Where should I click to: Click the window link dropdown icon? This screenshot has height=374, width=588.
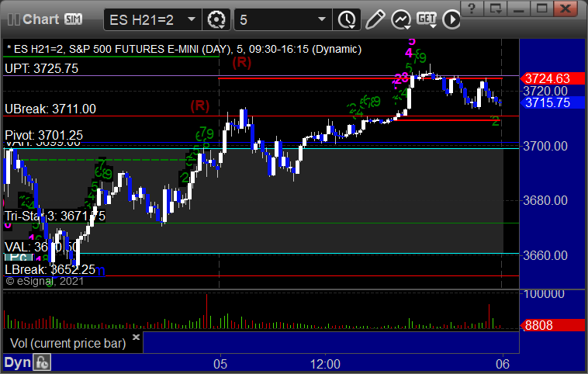[x=495, y=8]
